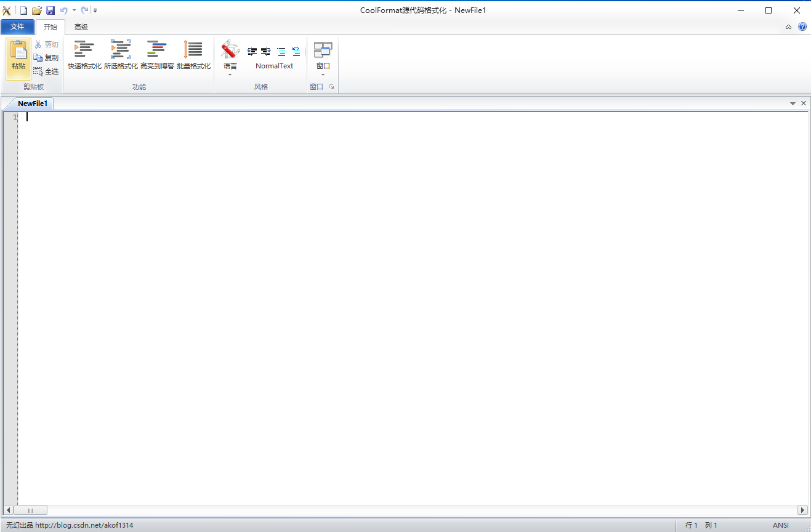Run 所选格式化 format selection

121,55
